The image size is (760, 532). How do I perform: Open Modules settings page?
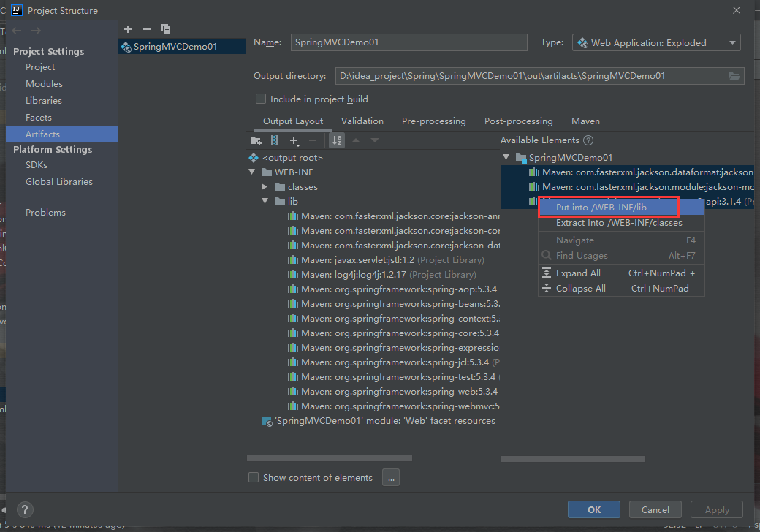point(44,84)
